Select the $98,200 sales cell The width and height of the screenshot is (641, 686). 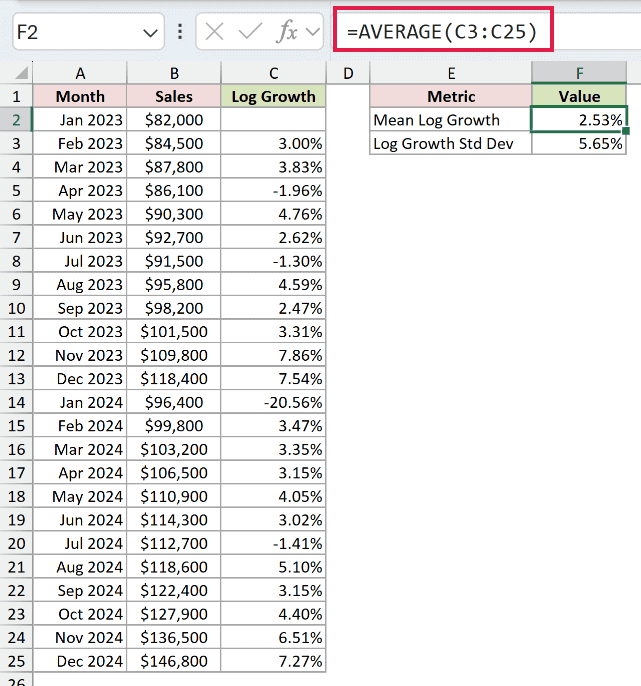click(174, 308)
